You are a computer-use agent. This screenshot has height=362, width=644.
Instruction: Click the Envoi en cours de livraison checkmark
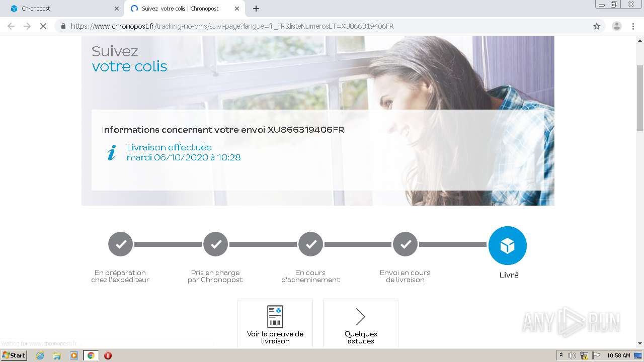coord(406,244)
